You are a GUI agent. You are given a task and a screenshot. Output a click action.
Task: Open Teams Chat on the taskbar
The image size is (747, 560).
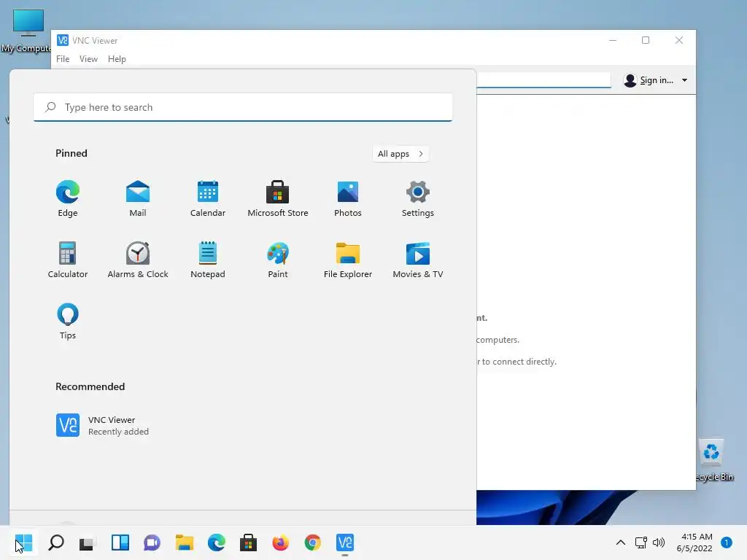[x=152, y=542]
